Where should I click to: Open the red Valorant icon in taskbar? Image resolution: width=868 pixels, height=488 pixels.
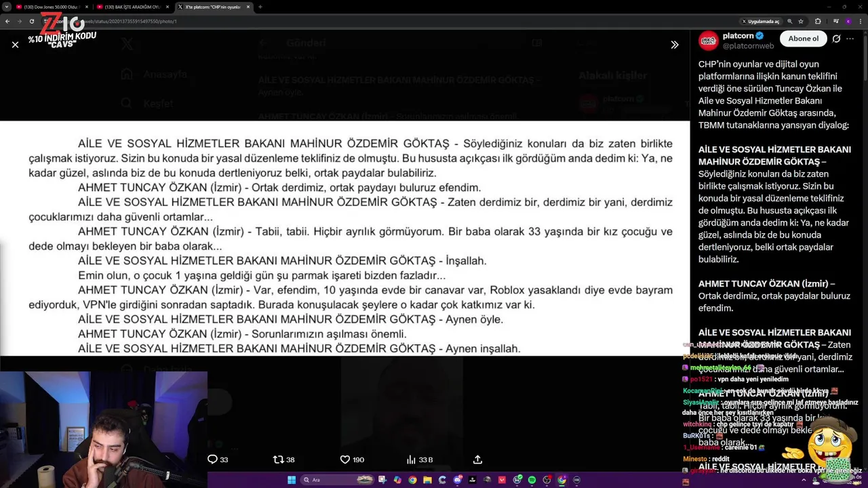pos(502,480)
